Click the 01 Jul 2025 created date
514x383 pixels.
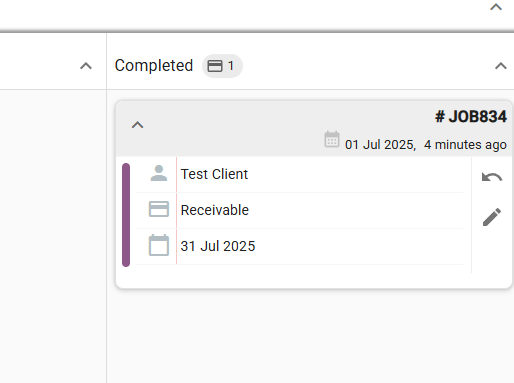pos(380,145)
